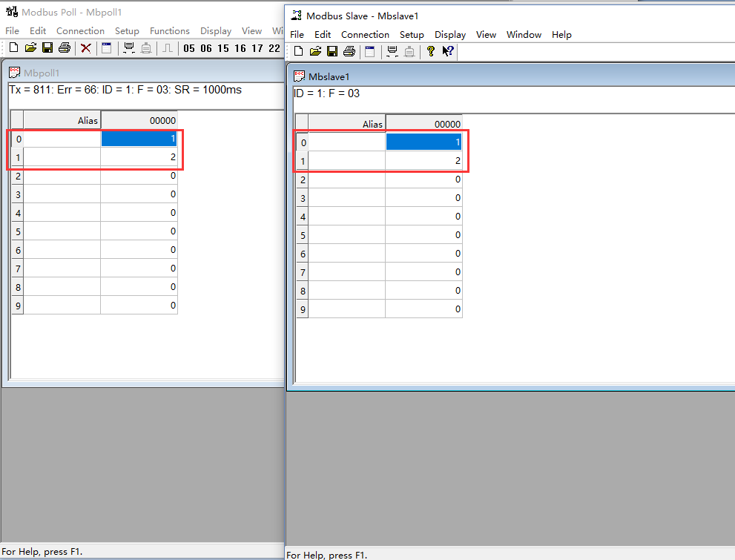Click the Save icon in Modbus Slave toolbar
The height and width of the screenshot is (560, 735).
click(332, 51)
